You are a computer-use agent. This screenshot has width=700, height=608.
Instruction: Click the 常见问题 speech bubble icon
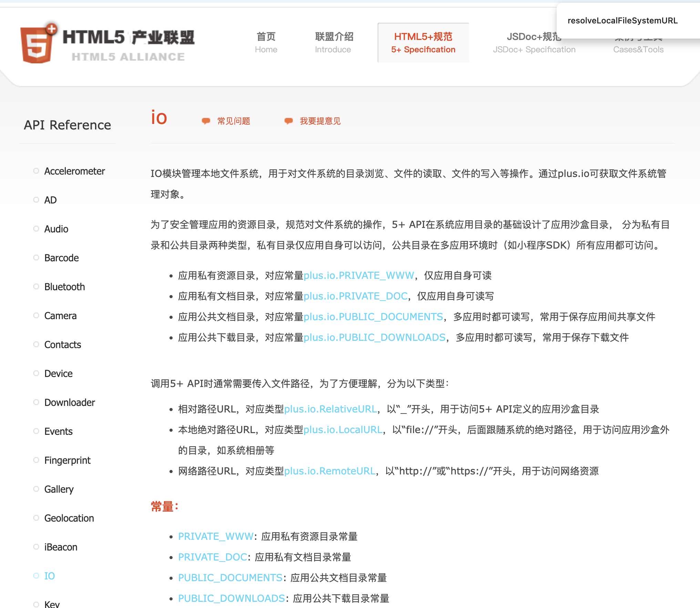tap(206, 121)
